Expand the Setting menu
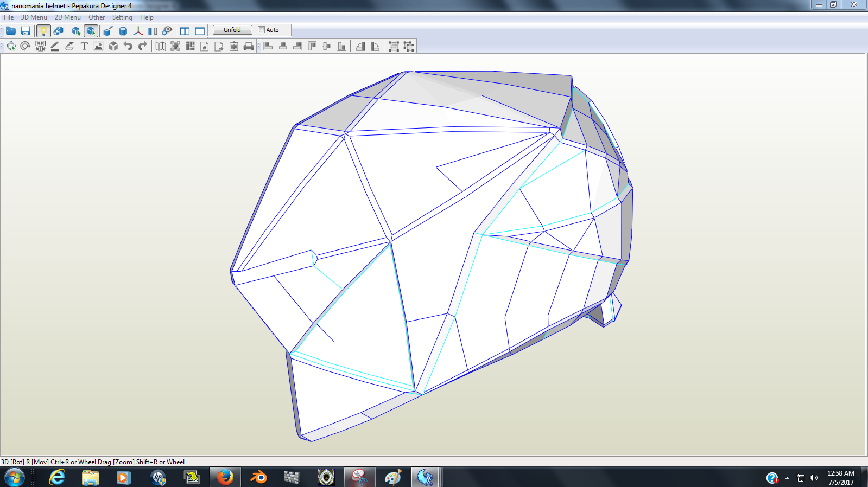The image size is (868, 487). (x=122, y=17)
